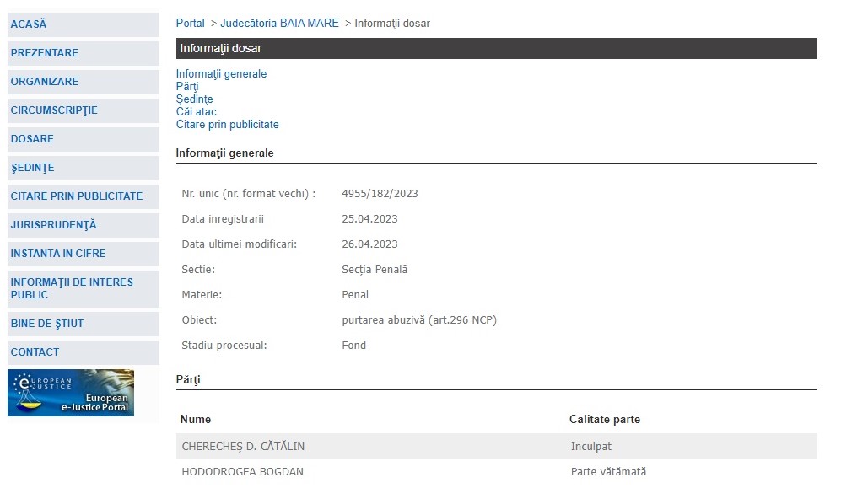Viewport: 868px width, 488px height.
Task: Open the ORGANIZARE sidebar item
Action: tap(45, 82)
